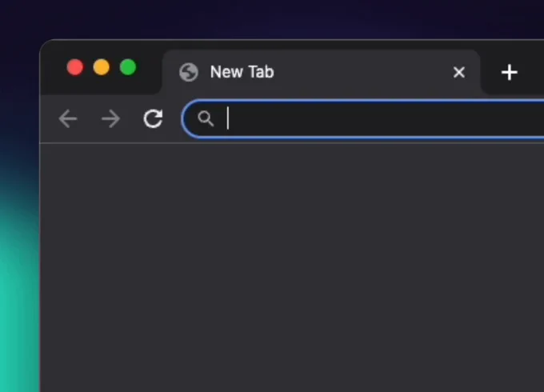Close the New Tab tab

(x=459, y=72)
